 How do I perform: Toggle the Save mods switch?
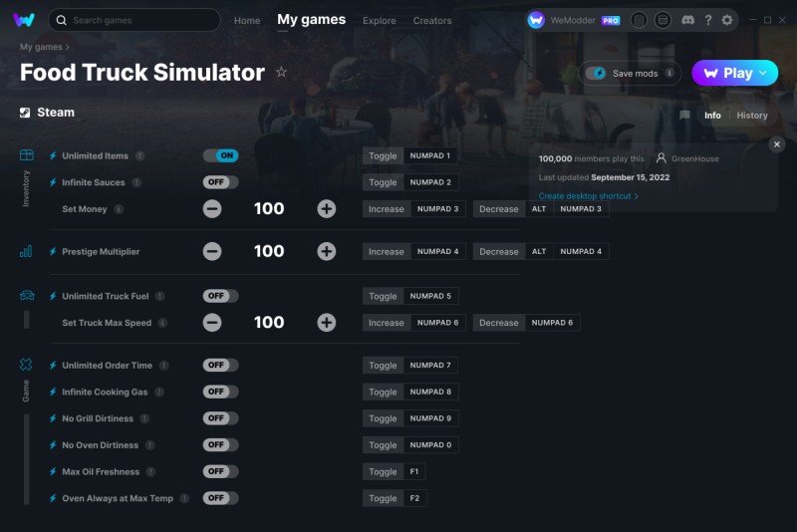(x=596, y=73)
